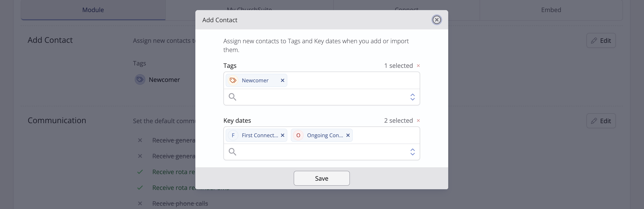Viewport: 644px width, 209px height.
Task: Remove the Newcomer tag chip
Action: pyautogui.click(x=282, y=80)
